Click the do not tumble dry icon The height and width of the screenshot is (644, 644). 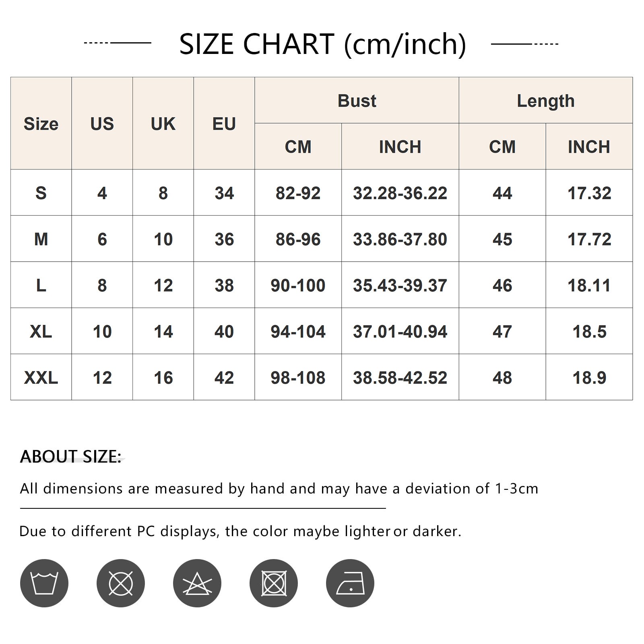[x=274, y=583]
